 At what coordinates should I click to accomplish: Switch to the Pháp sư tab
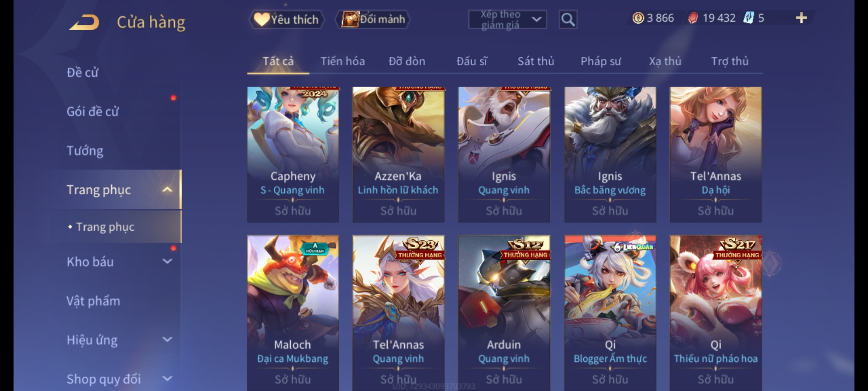600,61
